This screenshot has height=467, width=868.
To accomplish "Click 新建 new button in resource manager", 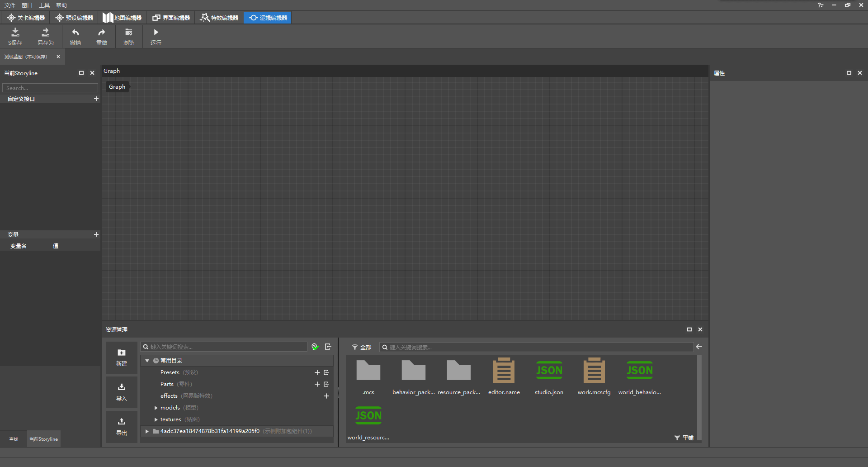I will pos(122,357).
